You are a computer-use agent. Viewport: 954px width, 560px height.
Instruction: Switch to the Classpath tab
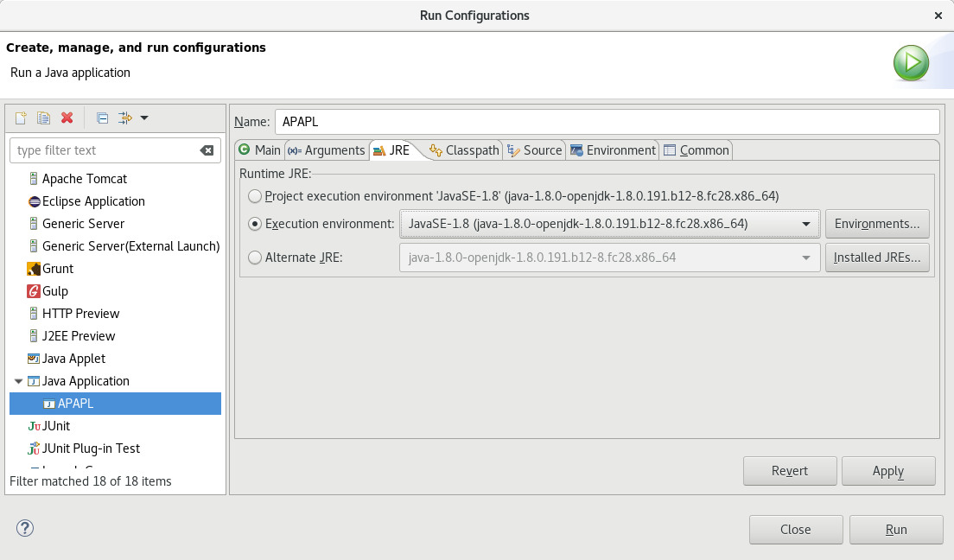coord(464,150)
